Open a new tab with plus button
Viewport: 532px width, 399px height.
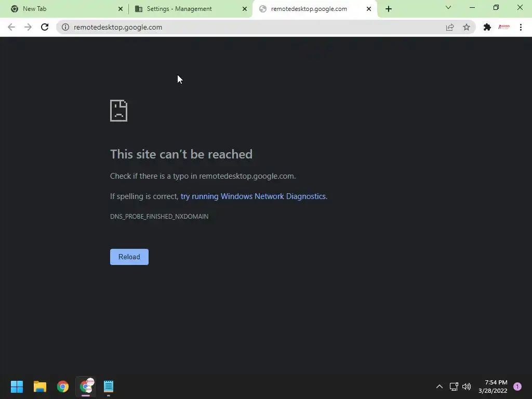pos(389,9)
